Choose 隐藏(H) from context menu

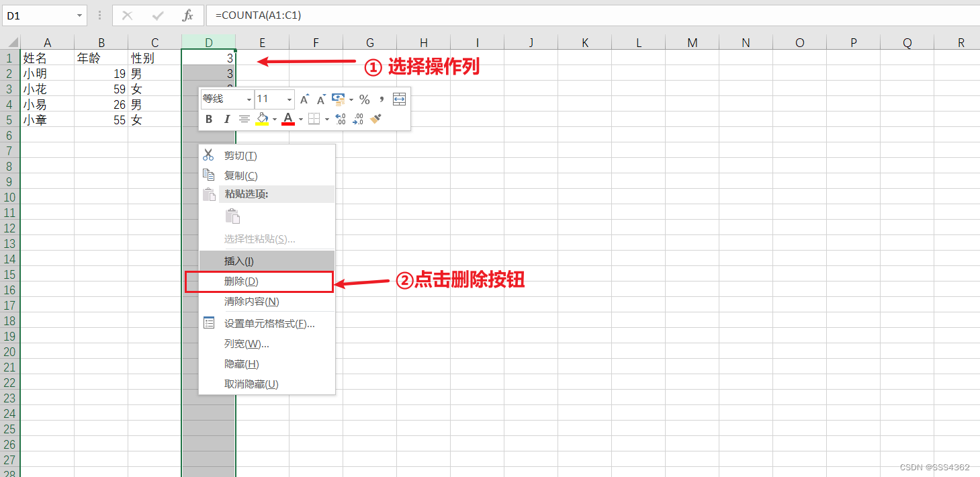(x=267, y=364)
